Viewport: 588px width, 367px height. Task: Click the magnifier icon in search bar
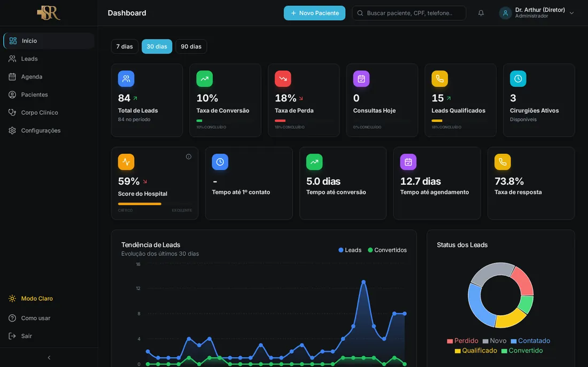click(360, 13)
